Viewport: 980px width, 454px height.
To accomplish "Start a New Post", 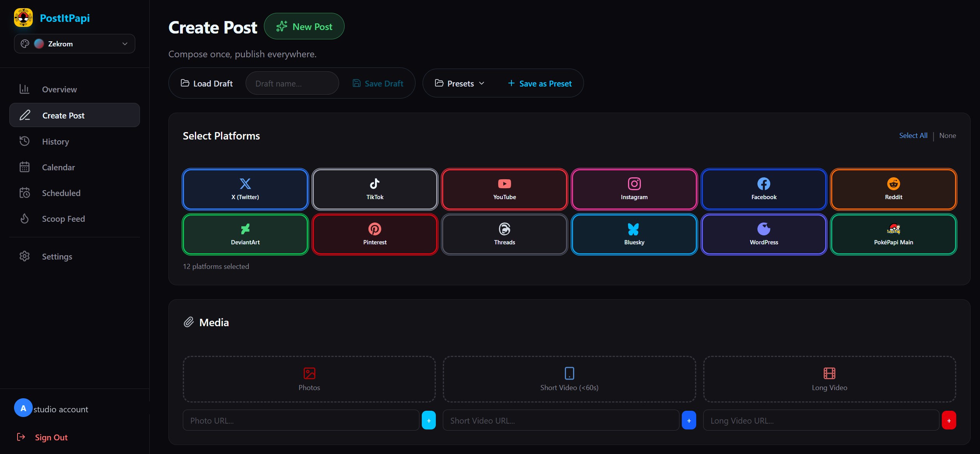I will [304, 26].
